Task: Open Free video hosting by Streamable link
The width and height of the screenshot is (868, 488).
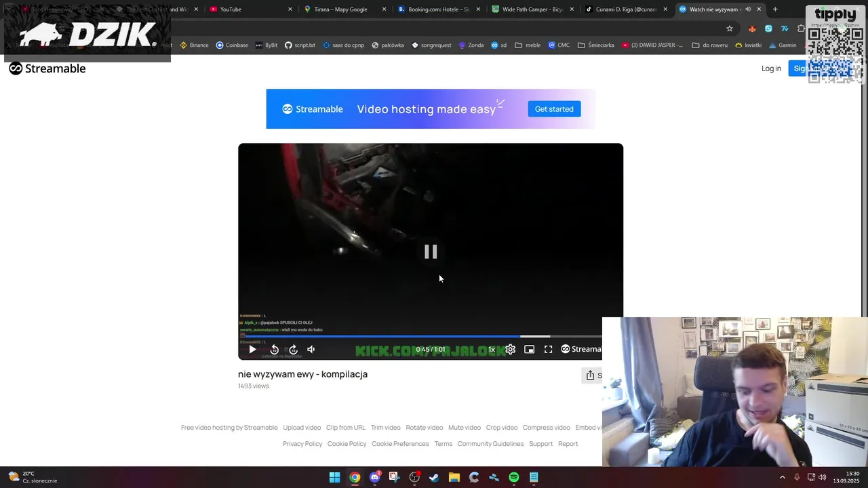Action: coord(229,428)
